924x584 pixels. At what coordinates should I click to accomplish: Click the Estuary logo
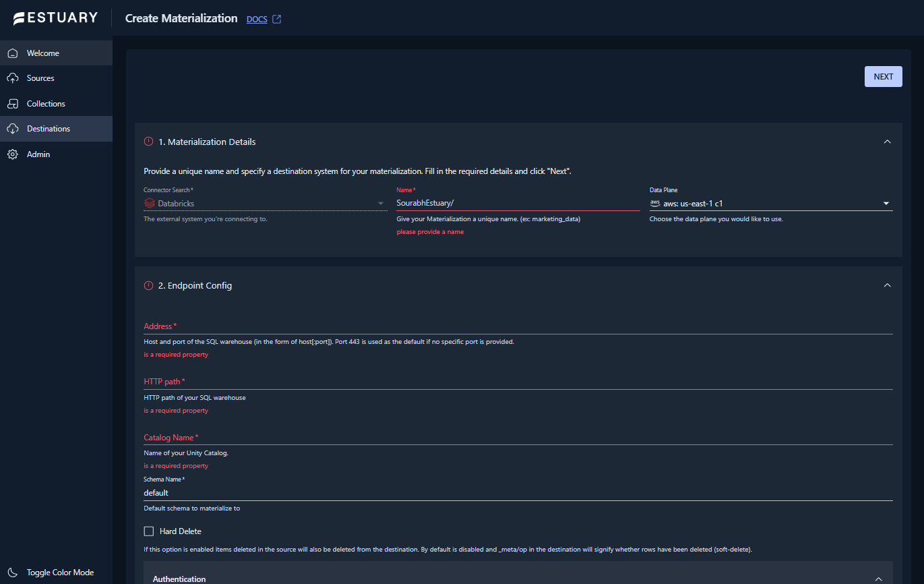click(x=55, y=18)
